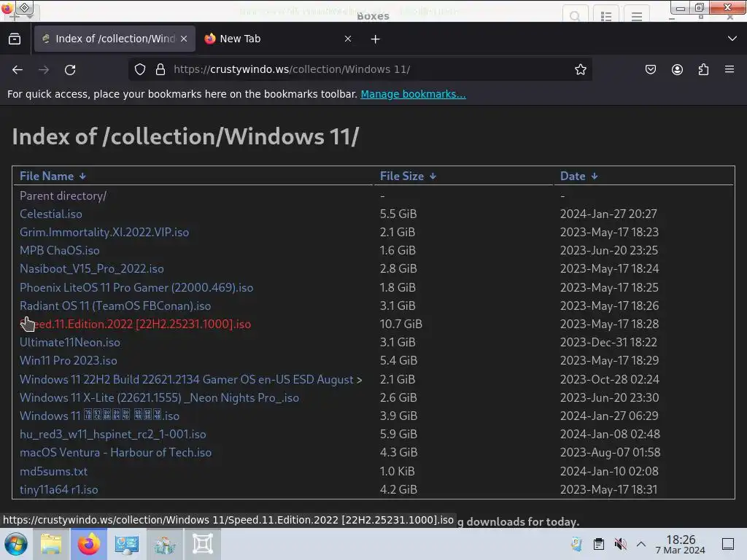Open the Manage bookmarks link
This screenshot has height=560, width=747.
(413, 94)
